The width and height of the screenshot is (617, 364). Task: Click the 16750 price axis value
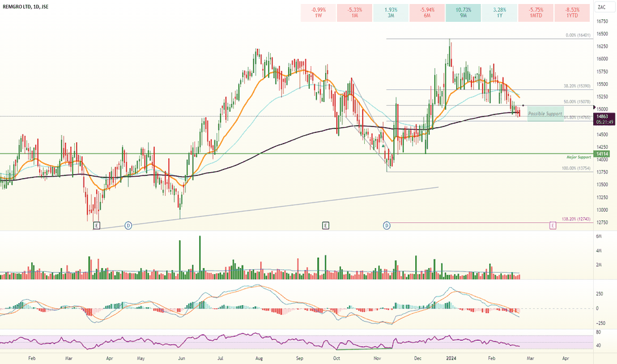602,21
